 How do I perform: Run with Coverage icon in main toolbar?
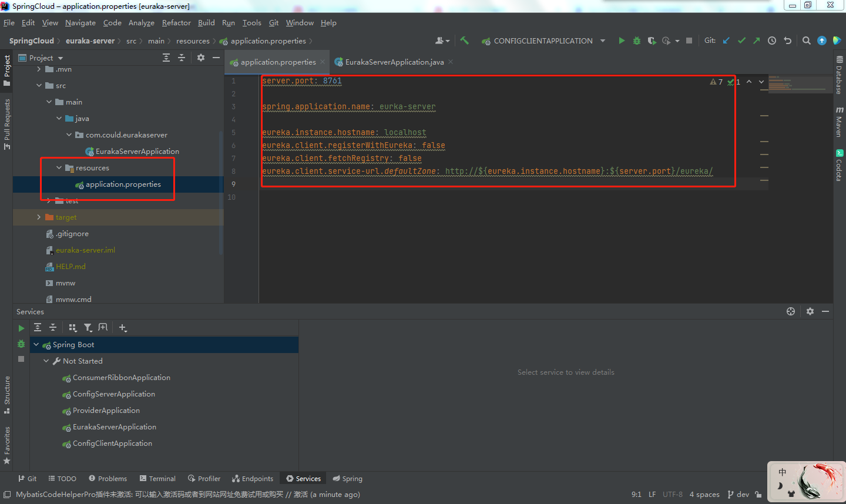(652, 41)
